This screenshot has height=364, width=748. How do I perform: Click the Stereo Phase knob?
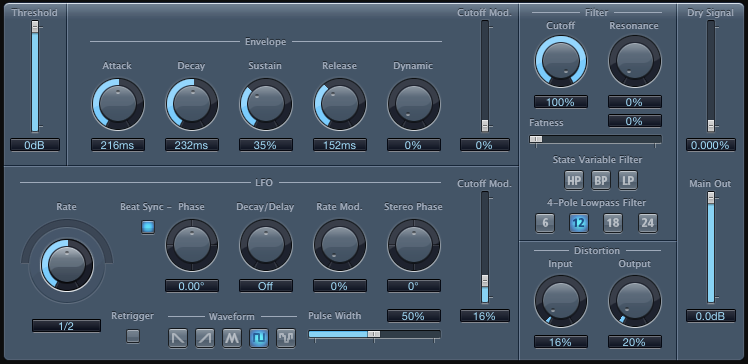click(x=414, y=245)
